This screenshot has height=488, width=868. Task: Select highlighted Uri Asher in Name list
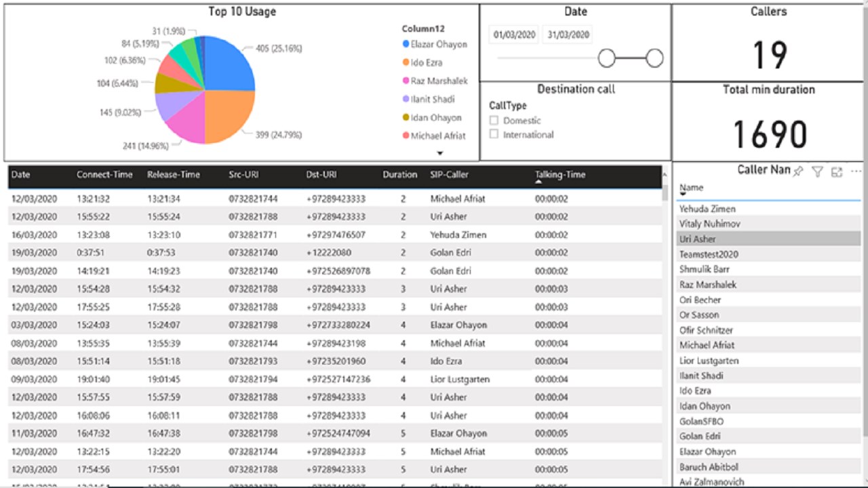click(768, 239)
